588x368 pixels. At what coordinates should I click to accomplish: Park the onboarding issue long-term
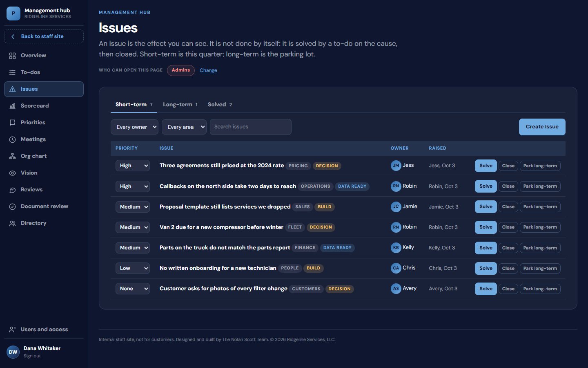point(540,268)
